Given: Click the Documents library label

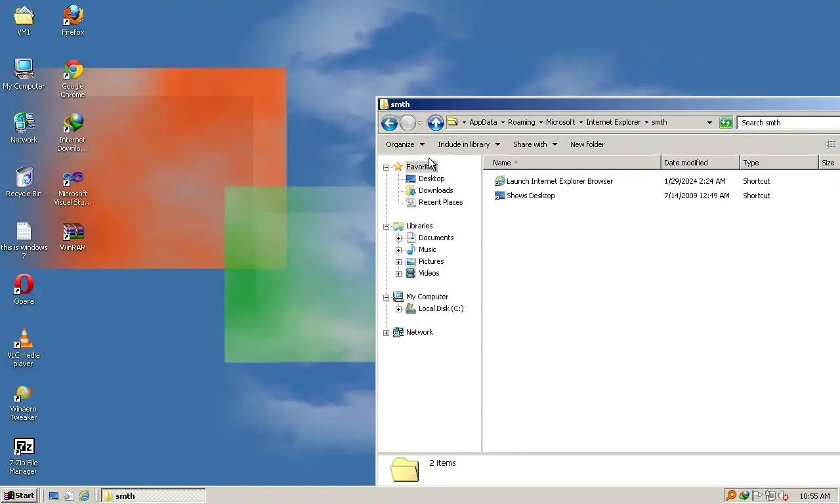Looking at the screenshot, I should coord(436,238).
